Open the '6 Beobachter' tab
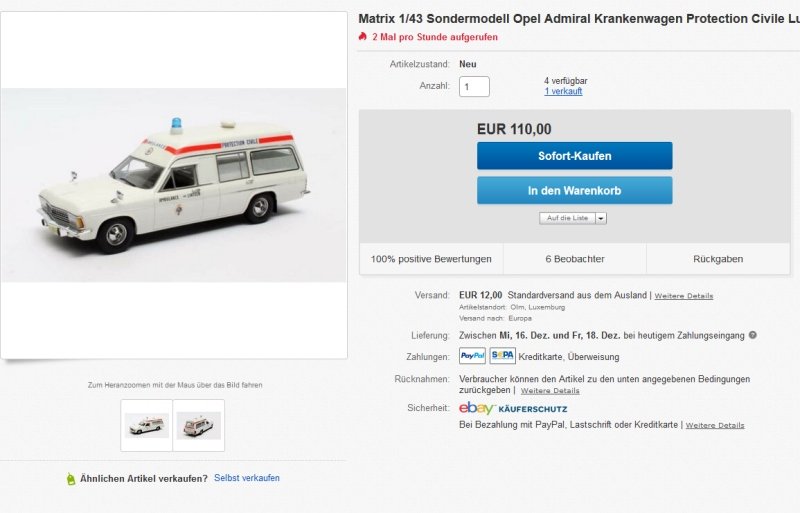 click(x=575, y=259)
